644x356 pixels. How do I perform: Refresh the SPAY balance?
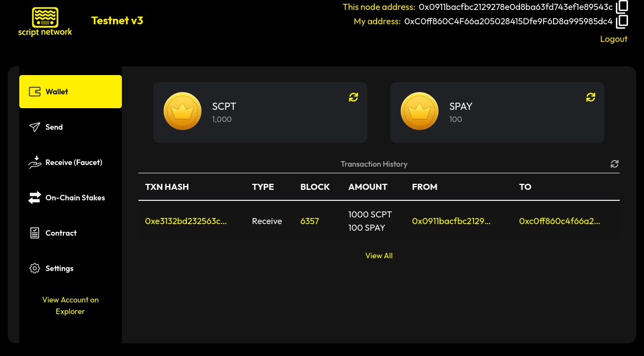point(591,97)
